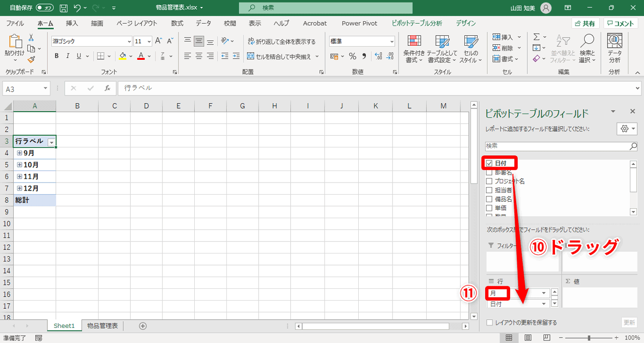Switch to Page Layout view icon

[x=528, y=338]
